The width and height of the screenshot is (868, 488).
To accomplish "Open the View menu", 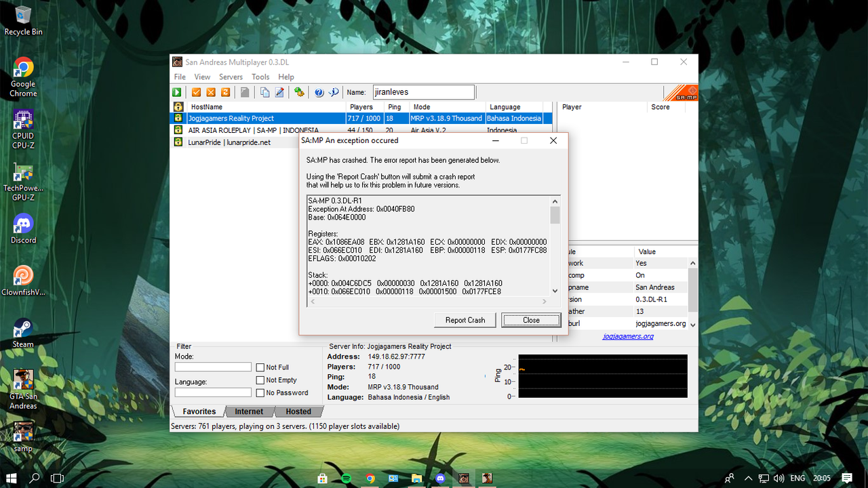I will click(x=202, y=77).
